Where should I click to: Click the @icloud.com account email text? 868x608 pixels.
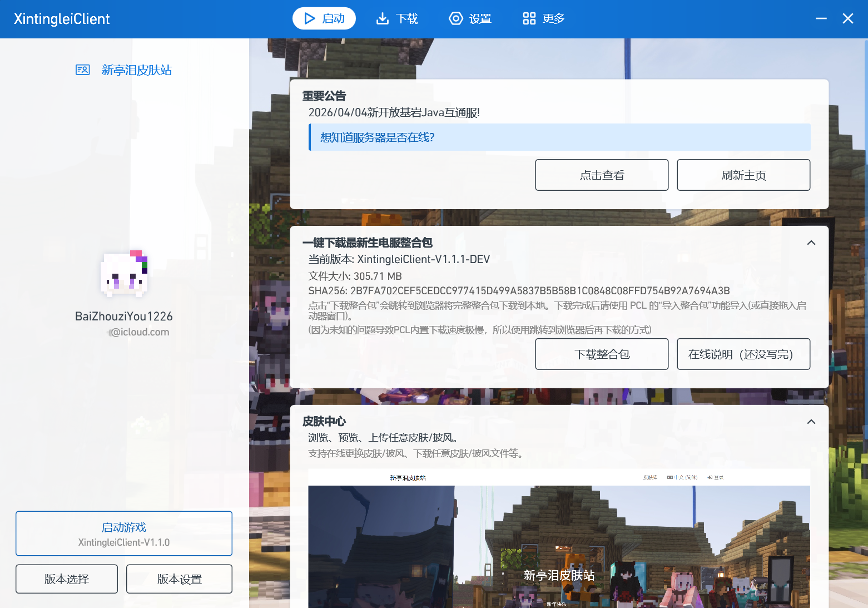(139, 332)
